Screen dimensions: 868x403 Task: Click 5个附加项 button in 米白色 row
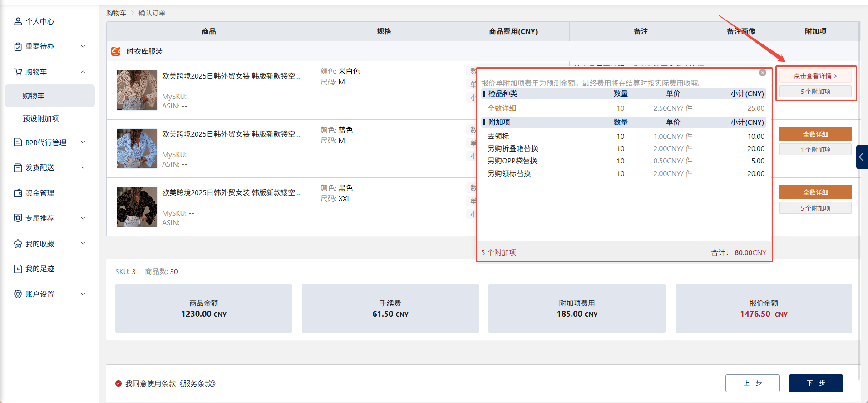tap(815, 92)
